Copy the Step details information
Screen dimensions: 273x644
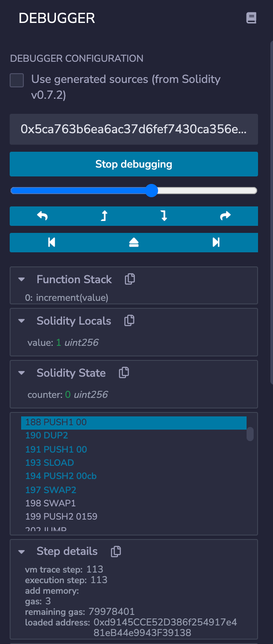pyautogui.click(x=115, y=551)
